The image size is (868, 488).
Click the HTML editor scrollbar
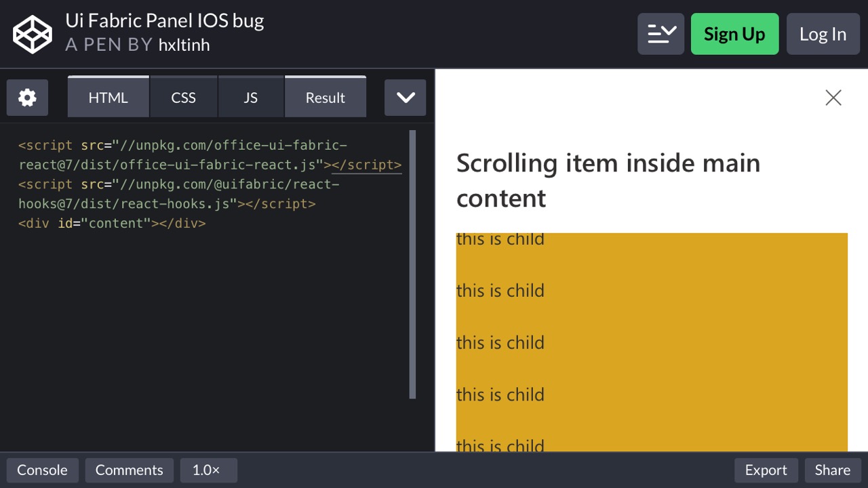pyautogui.click(x=414, y=264)
